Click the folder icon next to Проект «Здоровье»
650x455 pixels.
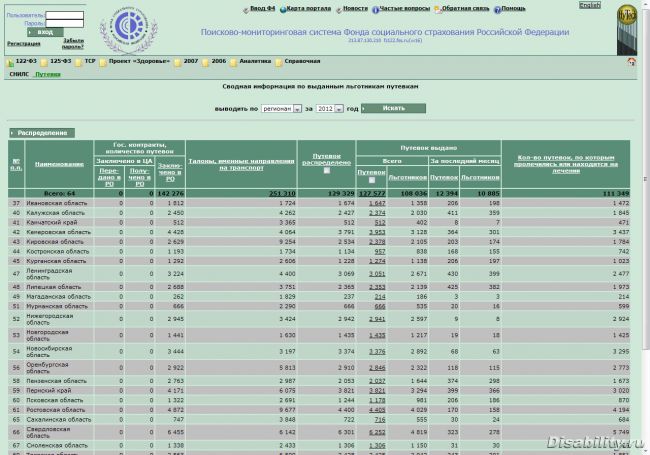[103, 63]
